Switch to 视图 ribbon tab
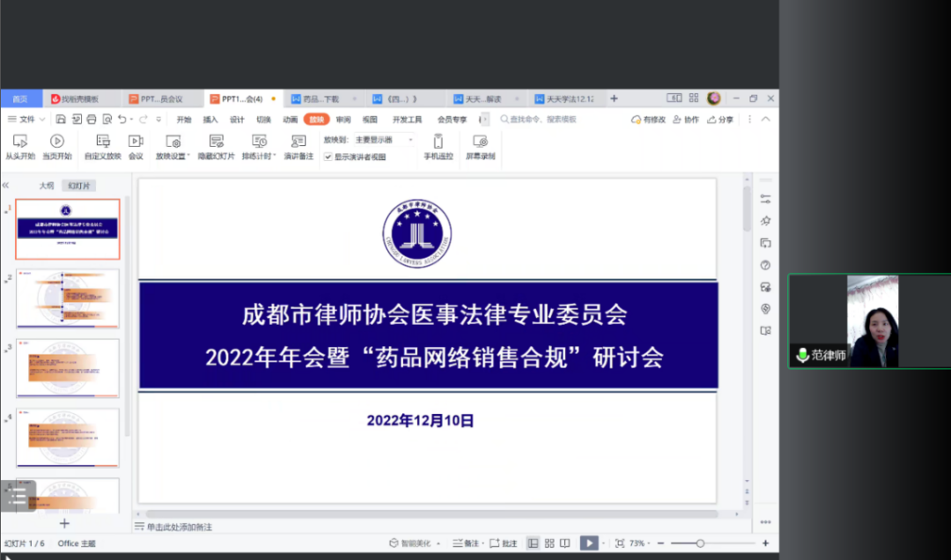 tap(370, 120)
